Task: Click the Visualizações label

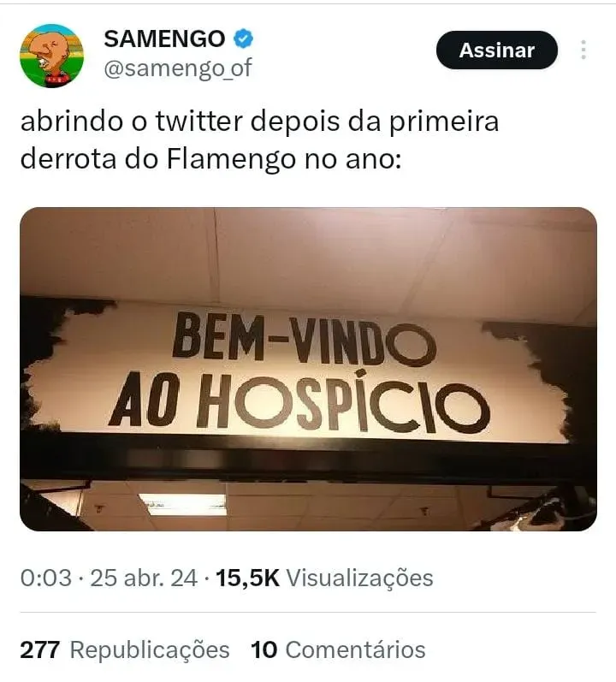Action: coord(359,578)
